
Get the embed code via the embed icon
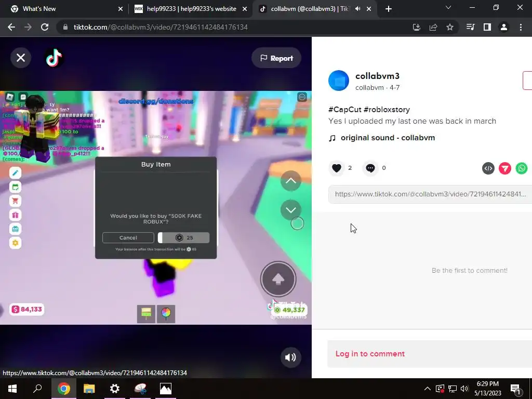coord(488,168)
